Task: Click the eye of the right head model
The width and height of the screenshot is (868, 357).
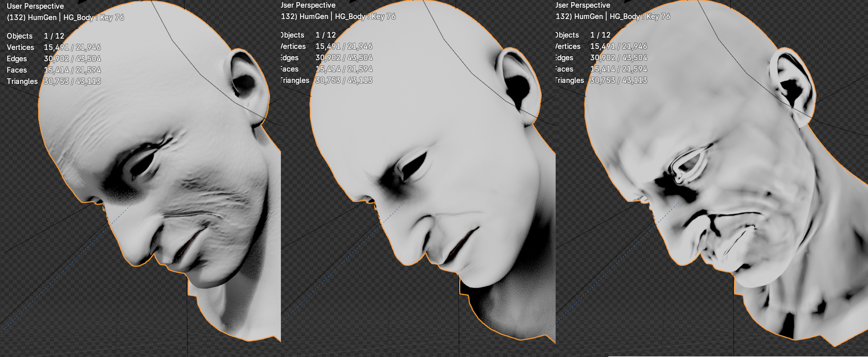Action: 688,165
